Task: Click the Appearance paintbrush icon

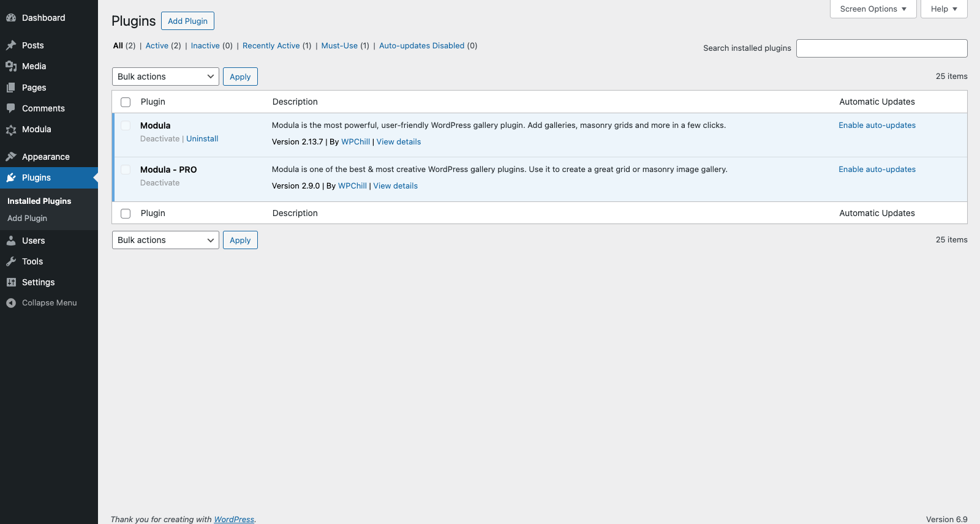Action: coord(11,157)
